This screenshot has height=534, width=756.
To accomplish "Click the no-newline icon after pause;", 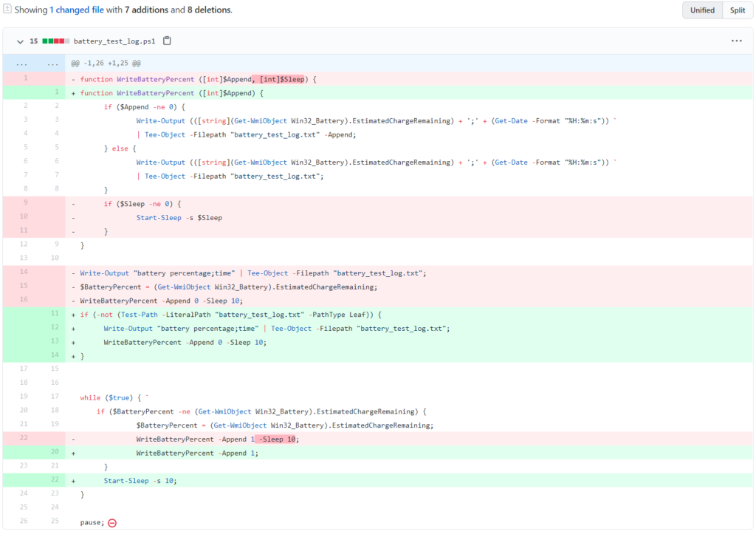I will coord(112,523).
